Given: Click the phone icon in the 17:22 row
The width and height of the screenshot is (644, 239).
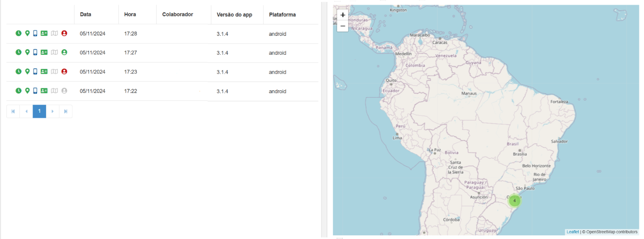Looking at the screenshot, I should point(35,91).
